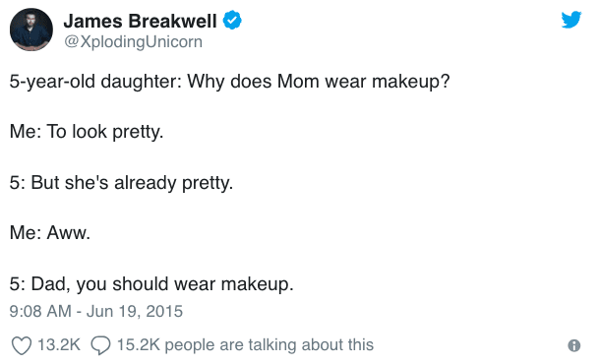
Task: Open the tweet info circle icon
Action: (x=574, y=345)
